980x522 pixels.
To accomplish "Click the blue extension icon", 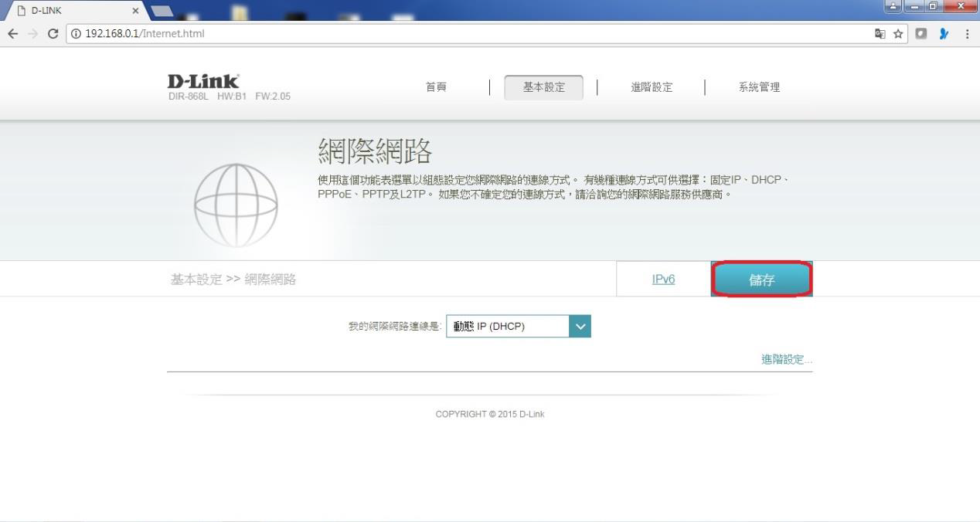I will point(943,34).
